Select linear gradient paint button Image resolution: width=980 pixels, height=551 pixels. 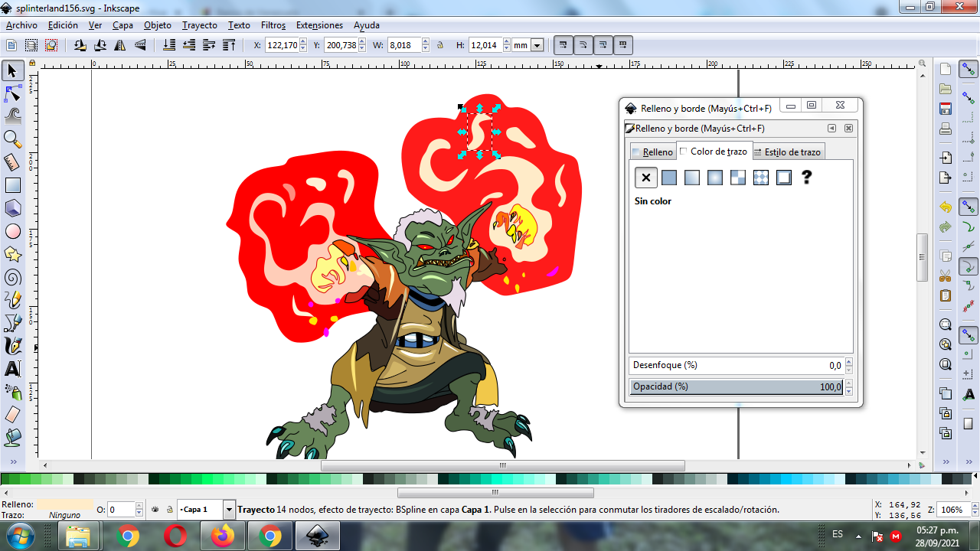692,178
